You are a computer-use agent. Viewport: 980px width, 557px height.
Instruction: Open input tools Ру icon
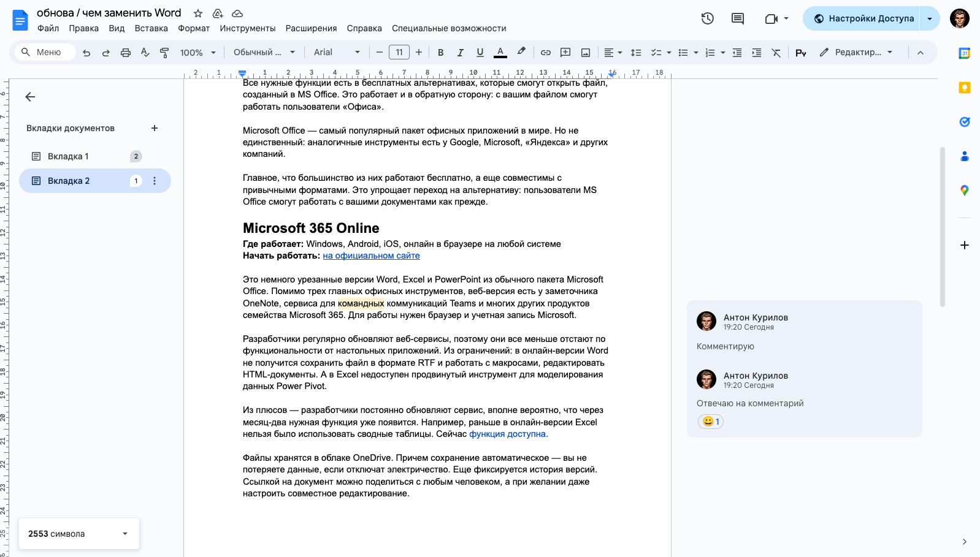[x=801, y=53]
